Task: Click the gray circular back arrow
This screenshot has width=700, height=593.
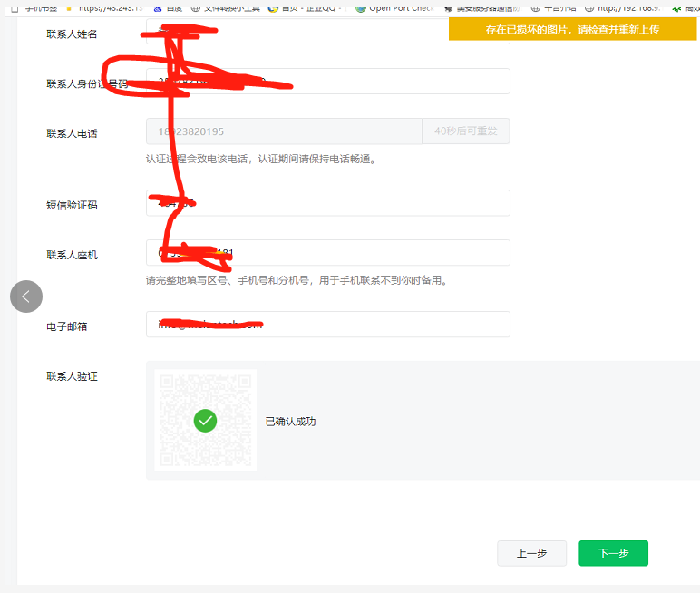Action: pyautogui.click(x=26, y=296)
